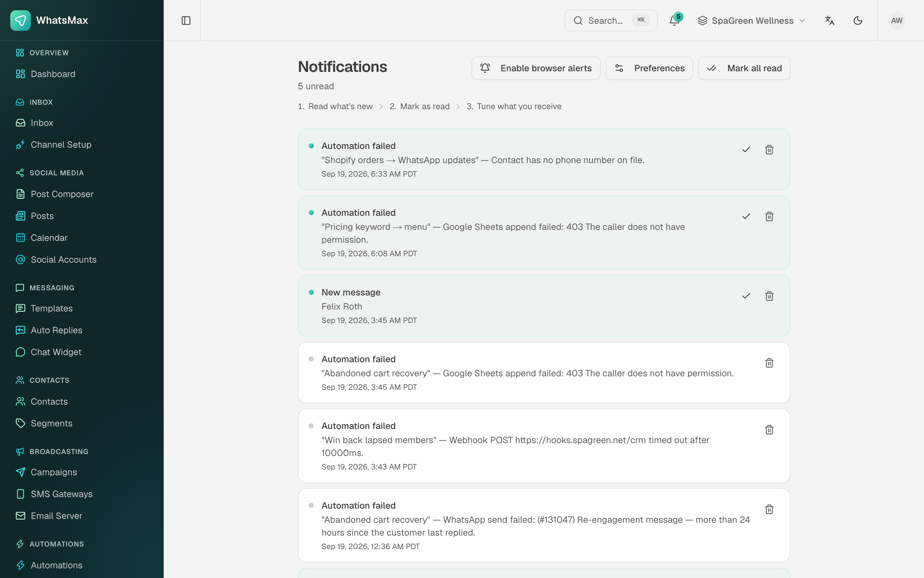
Task: Mark the Shopify orders notification as read
Action: tap(746, 149)
